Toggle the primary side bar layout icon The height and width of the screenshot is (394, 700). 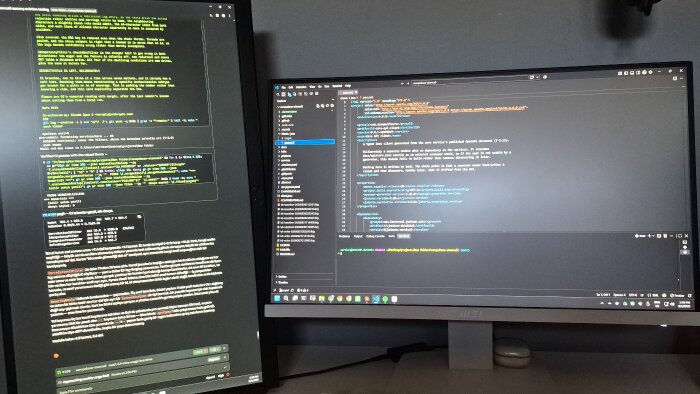click(x=626, y=73)
